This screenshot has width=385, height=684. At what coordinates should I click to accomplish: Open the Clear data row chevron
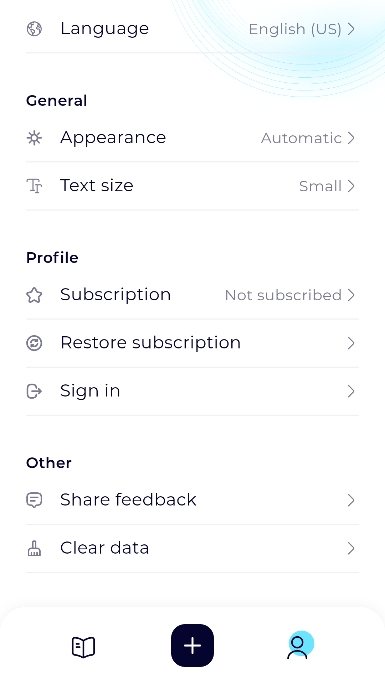point(351,548)
